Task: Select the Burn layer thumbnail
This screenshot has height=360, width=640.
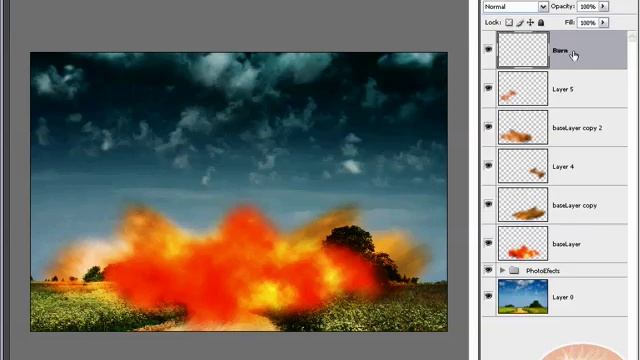Action: tap(523, 50)
